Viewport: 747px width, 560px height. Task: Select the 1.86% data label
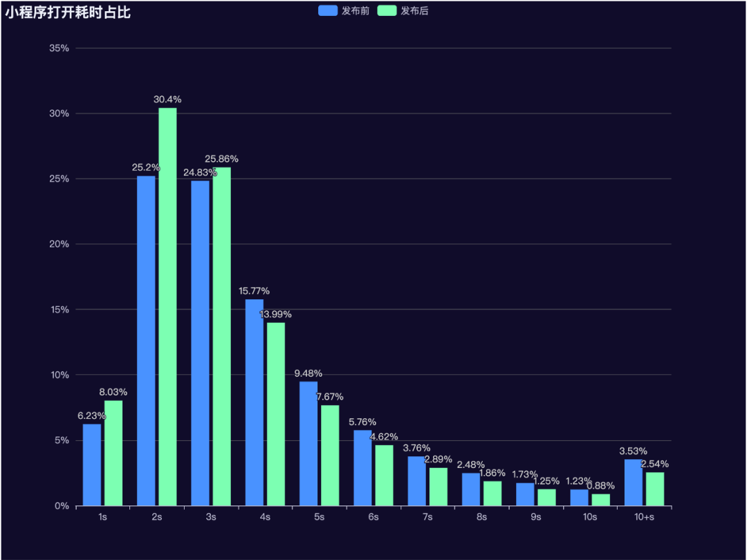click(492, 473)
